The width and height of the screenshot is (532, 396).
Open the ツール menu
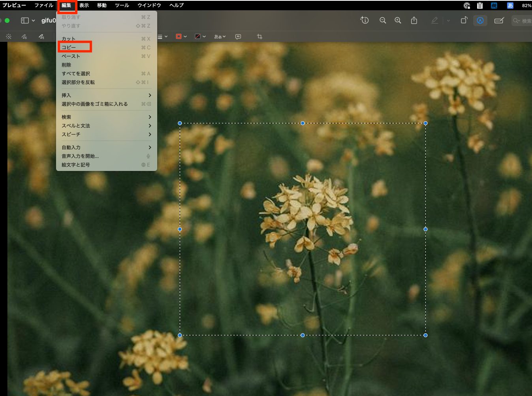click(122, 6)
